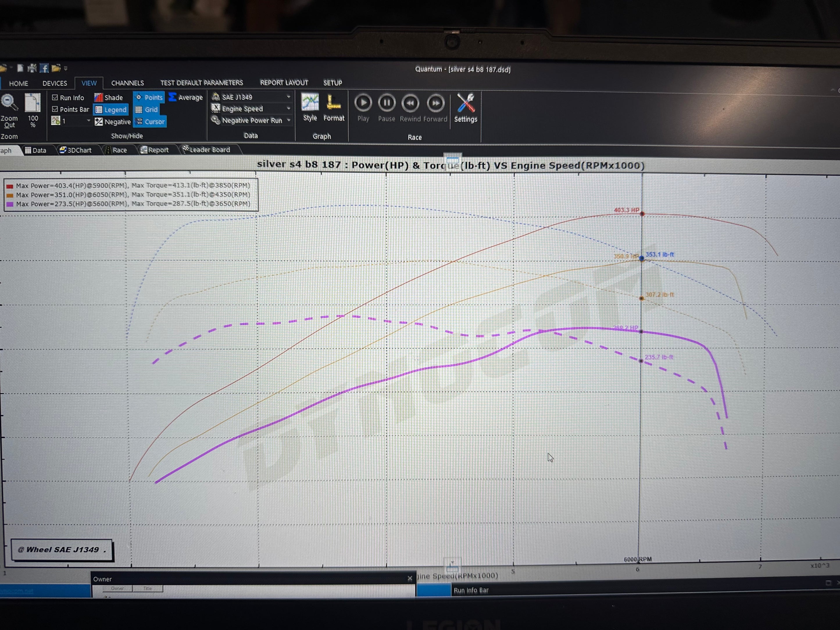Click the 100% zoom icon
This screenshot has height=630, width=840.
(33, 103)
